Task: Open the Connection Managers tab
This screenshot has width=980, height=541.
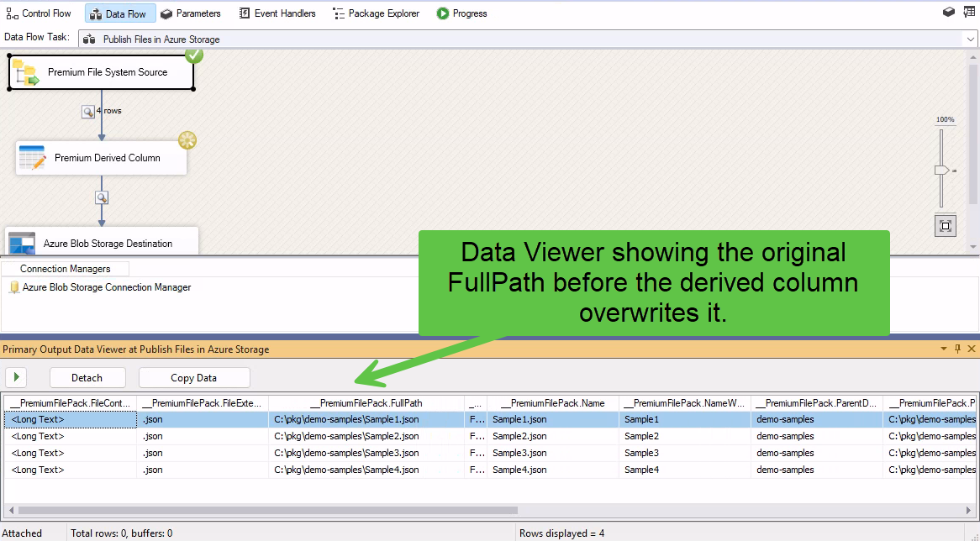Action: point(65,269)
